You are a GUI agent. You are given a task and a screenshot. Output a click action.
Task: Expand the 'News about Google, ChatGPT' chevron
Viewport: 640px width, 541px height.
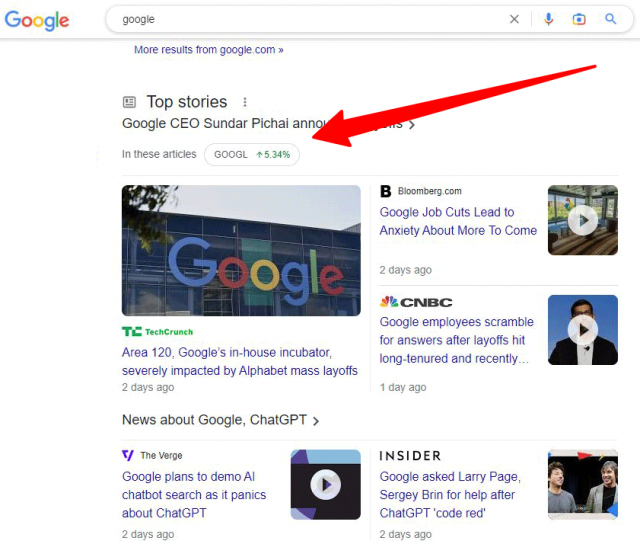point(316,421)
